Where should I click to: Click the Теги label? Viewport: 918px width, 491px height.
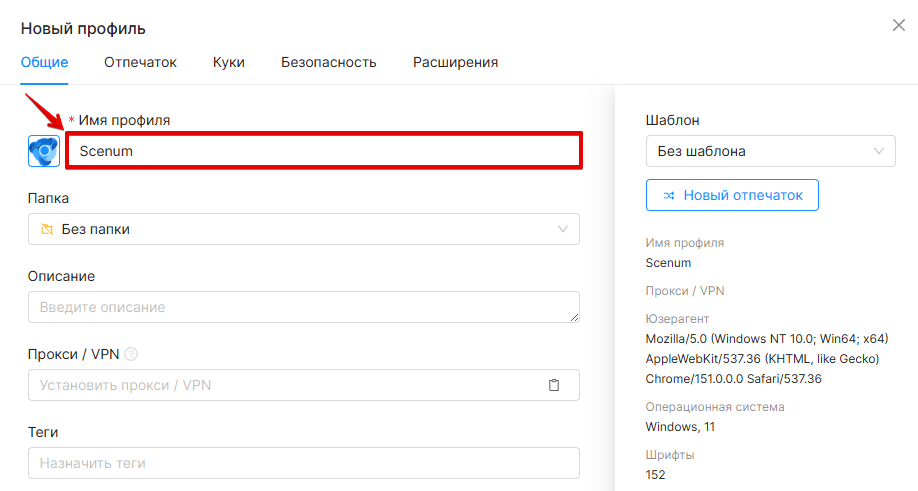click(43, 432)
